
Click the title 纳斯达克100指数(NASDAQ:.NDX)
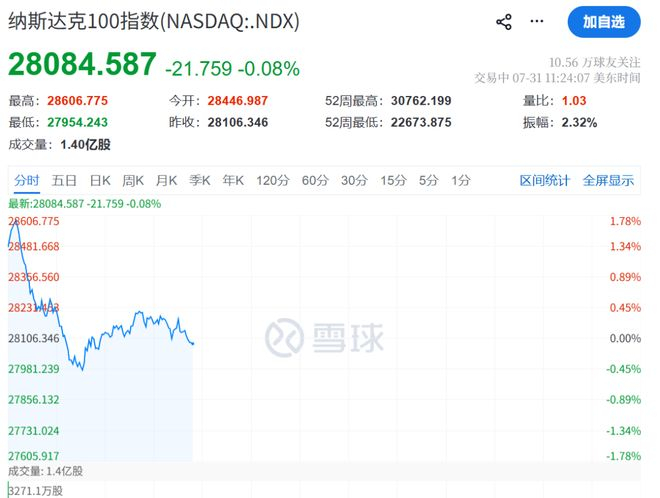point(154,21)
